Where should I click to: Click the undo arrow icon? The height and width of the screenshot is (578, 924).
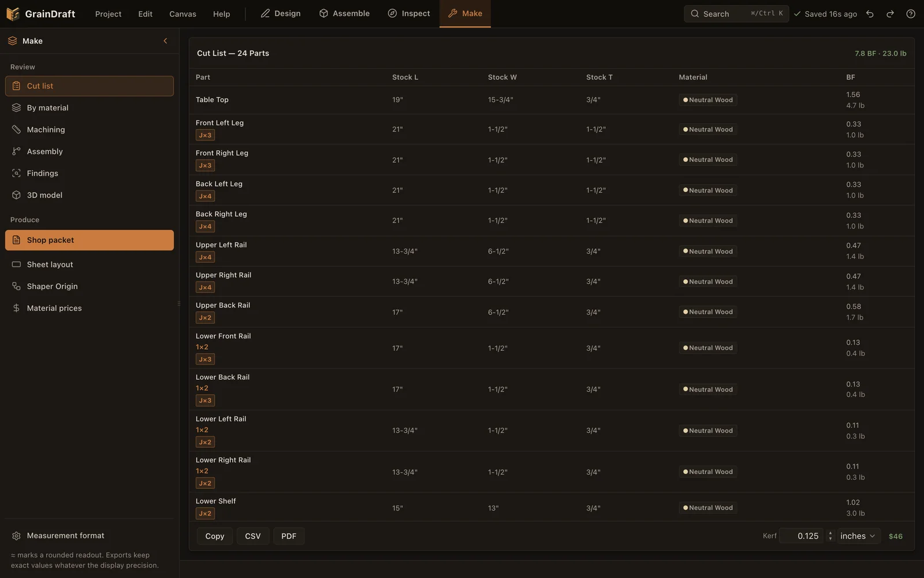870,14
